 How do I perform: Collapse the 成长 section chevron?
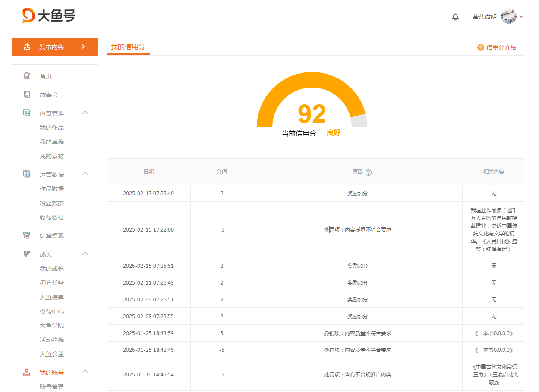coord(85,254)
